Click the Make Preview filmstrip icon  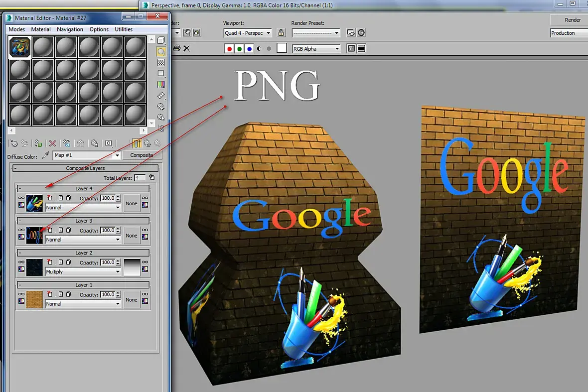tap(161, 96)
